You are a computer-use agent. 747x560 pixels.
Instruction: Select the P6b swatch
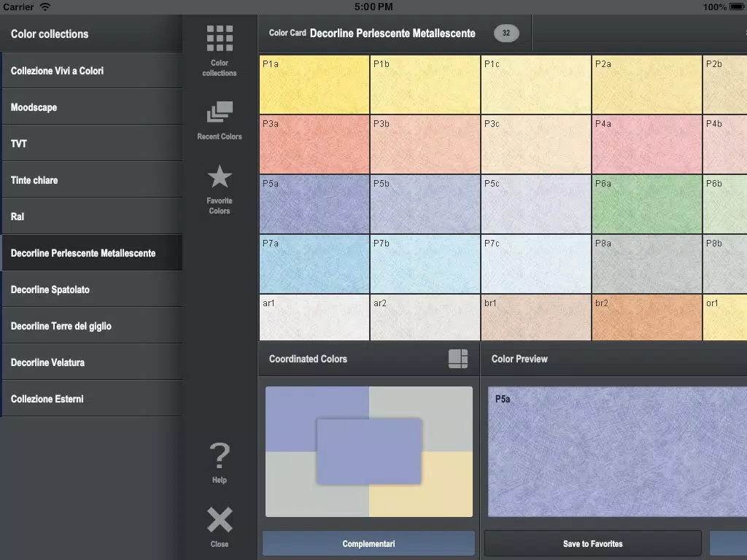(x=725, y=204)
